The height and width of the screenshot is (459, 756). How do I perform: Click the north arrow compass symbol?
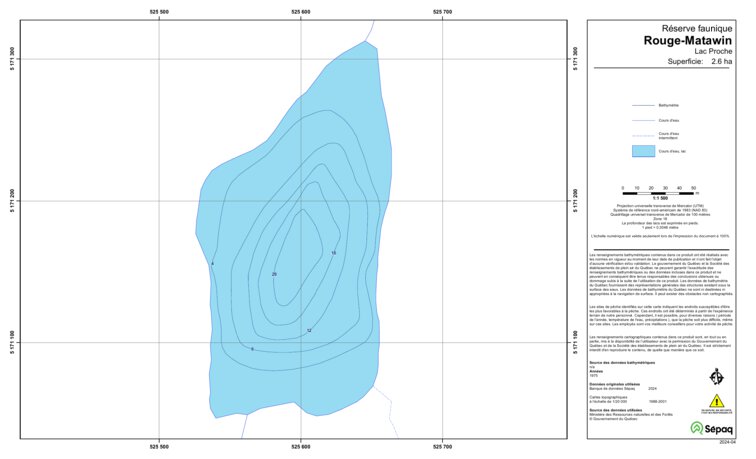[x=716, y=377]
